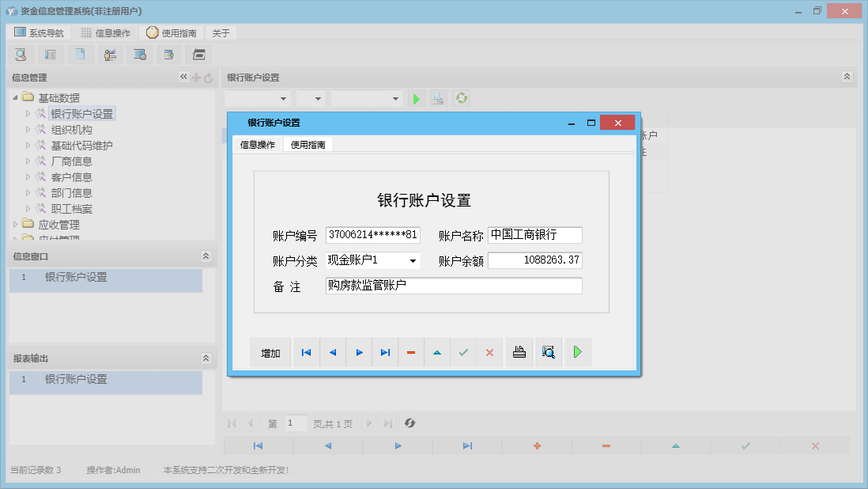Click the print icon in the dialog toolbar
The image size is (868, 489).
(519, 352)
